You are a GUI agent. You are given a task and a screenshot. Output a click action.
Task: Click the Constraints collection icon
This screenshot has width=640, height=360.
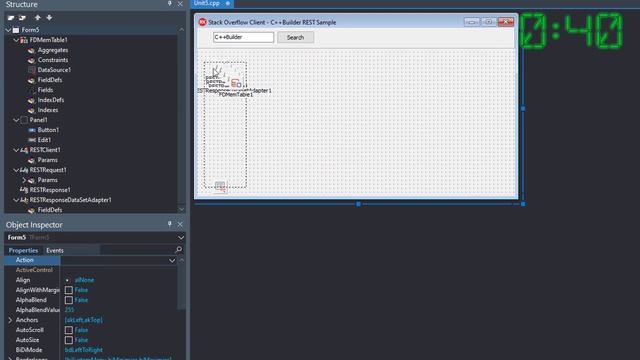31,60
